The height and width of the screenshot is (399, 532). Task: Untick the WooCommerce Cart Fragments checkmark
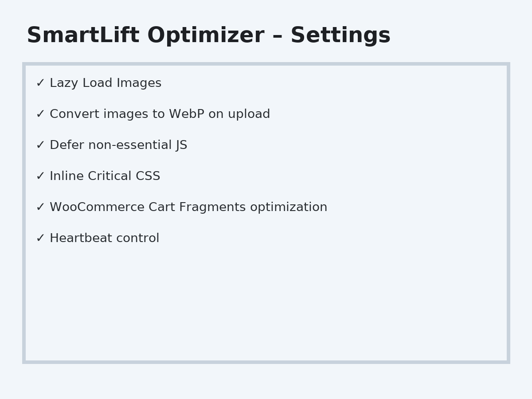40,207
